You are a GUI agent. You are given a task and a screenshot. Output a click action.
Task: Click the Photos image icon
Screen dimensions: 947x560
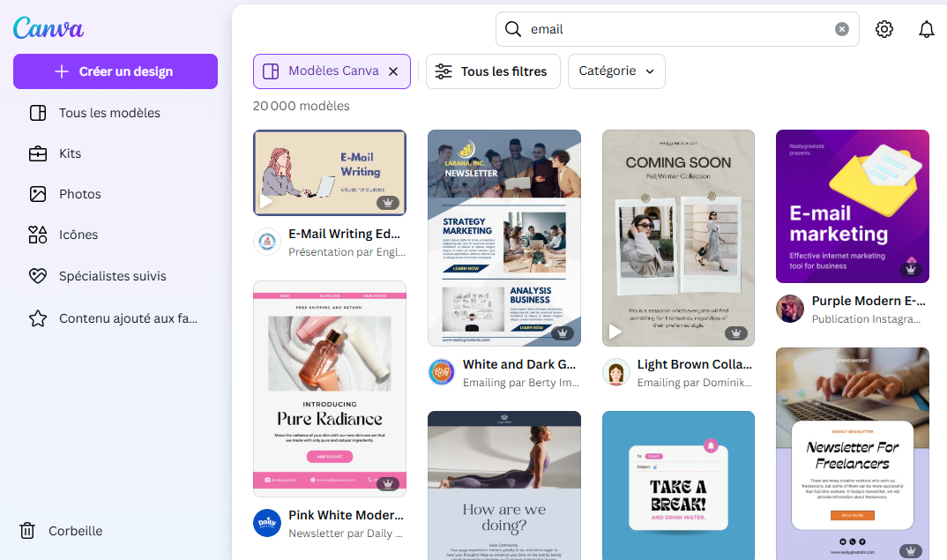[x=38, y=194]
